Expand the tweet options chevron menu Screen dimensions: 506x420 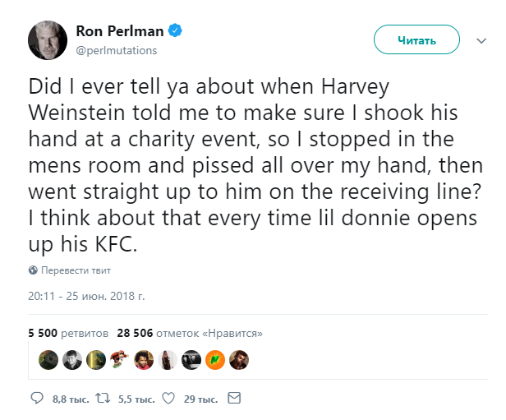(481, 40)
